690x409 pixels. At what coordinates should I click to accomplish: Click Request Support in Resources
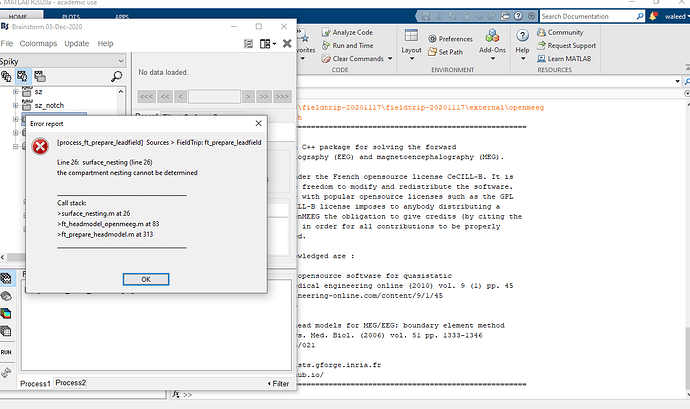pos(567,45)
